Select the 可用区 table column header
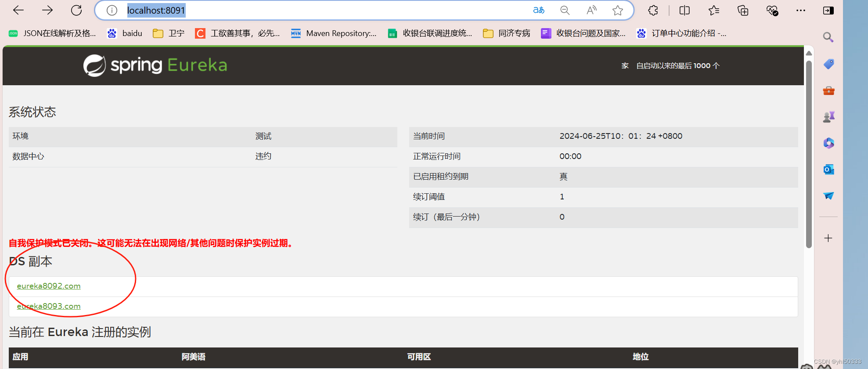The height and width of the screenshot is (369, 868). point(419,357)
